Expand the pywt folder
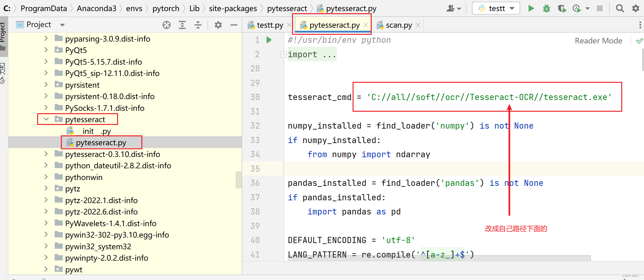Screen dimensions: 644x280 click(x=46, y=269)
